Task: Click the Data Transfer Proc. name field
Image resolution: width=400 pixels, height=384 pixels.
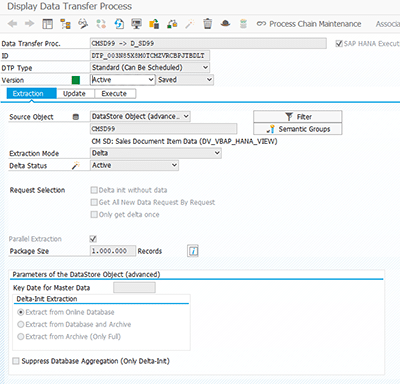Action: pos(208,44)
